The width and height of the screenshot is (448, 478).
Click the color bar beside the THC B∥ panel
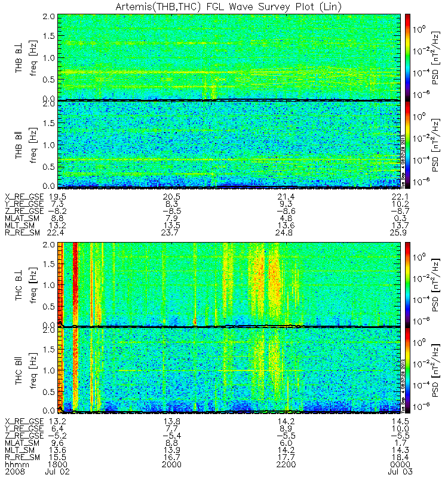(407, 370)
